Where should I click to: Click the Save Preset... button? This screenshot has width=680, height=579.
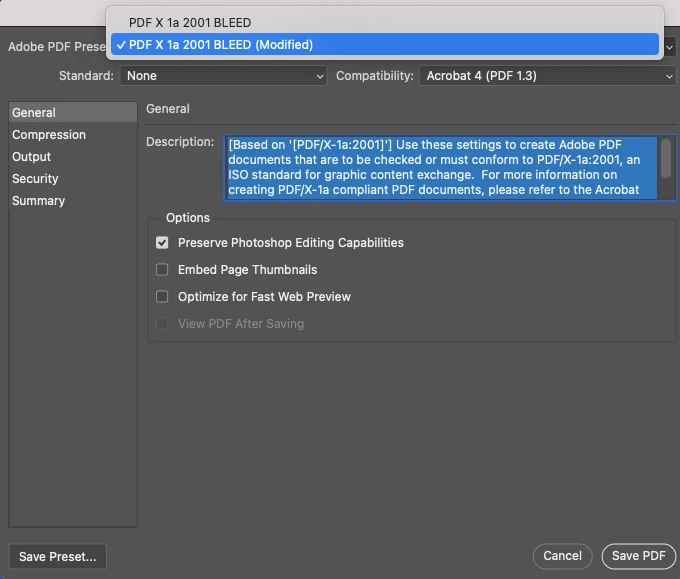pyautogui.click(x=58, y=556)
